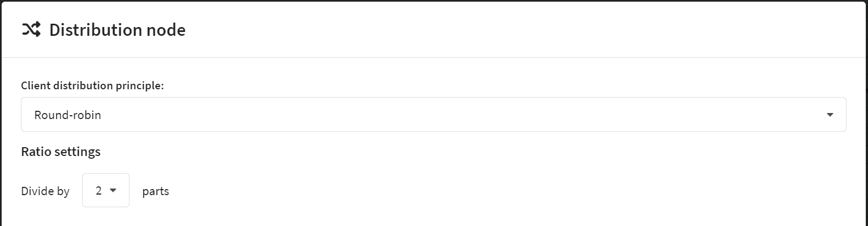Click the divider line below the header

tap(433, 57)
